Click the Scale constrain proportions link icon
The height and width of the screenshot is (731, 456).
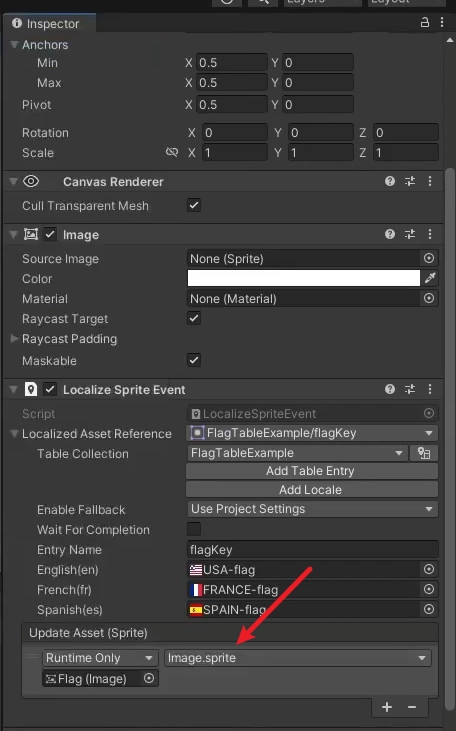pos(172,152)
